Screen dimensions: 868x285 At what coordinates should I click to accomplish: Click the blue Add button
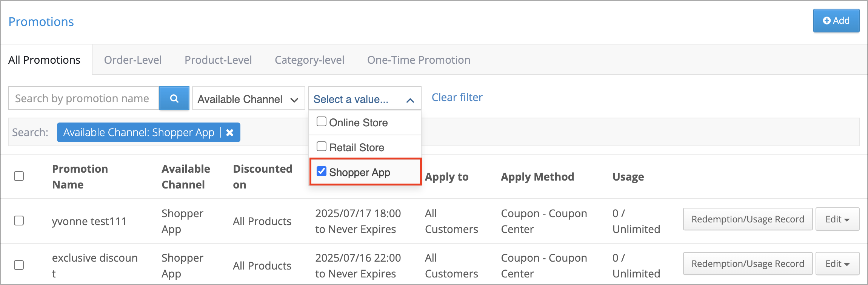(x=836, y=21)
